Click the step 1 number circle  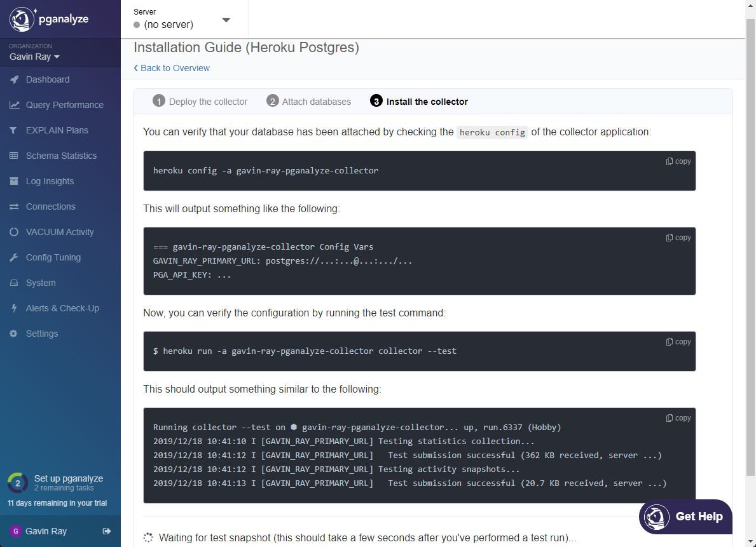coord(158,101)
